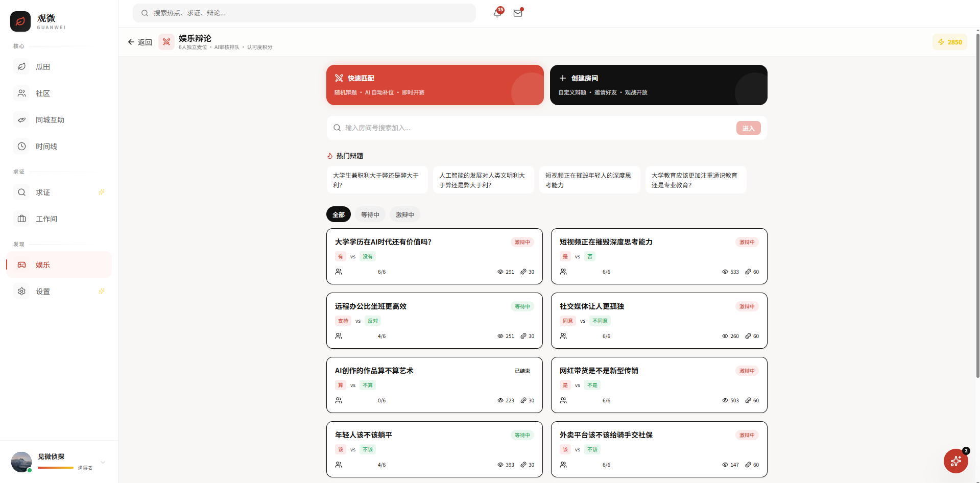
Task: Click the 不同意 side tag in 社交媒体 card
Action: [600, 321]
